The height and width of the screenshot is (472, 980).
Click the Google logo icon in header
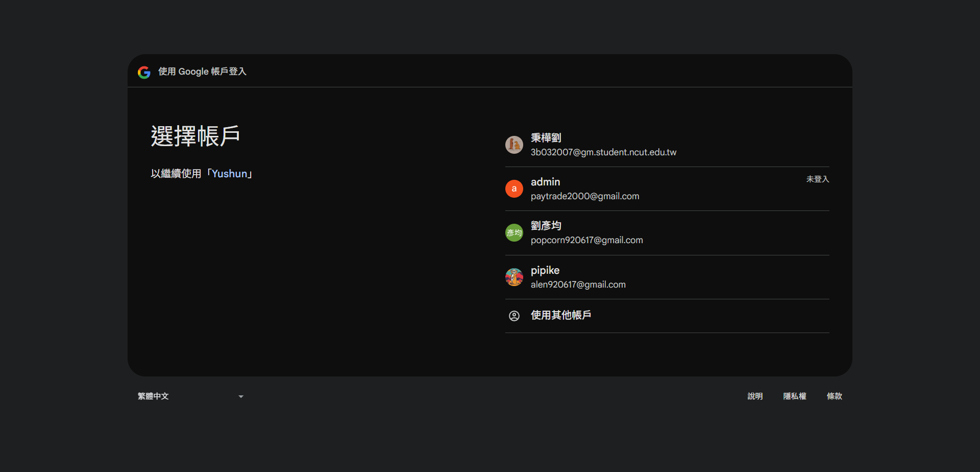point(144,72)
